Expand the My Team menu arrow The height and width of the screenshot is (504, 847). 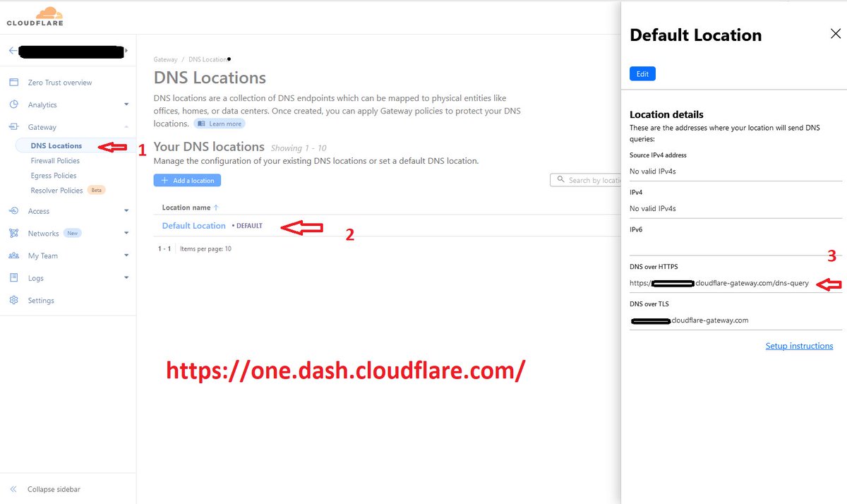tap(126, 256)
